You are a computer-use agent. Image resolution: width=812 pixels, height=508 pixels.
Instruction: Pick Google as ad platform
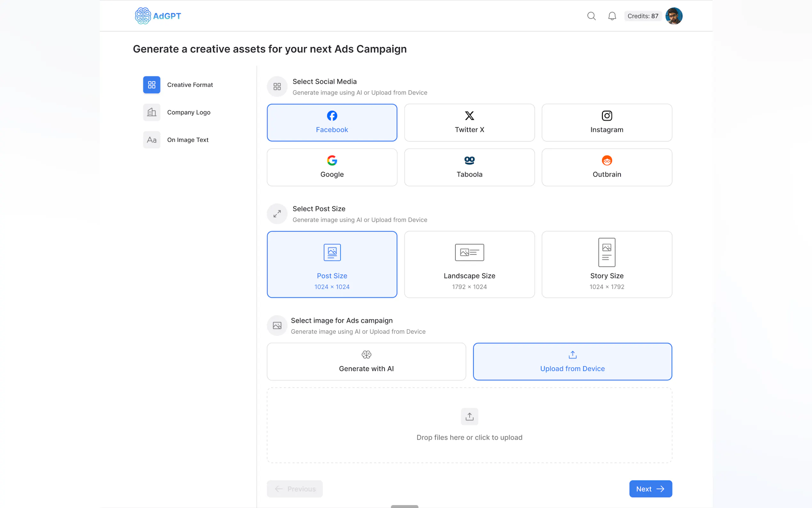(x=332, y=167)
